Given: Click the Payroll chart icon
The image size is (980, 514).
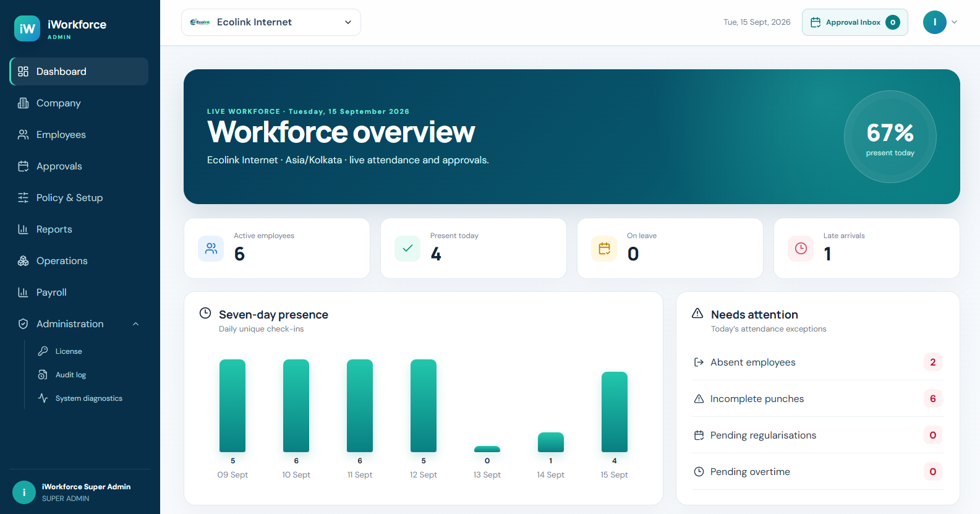Looking at the screenshot, I should point(23,292).
